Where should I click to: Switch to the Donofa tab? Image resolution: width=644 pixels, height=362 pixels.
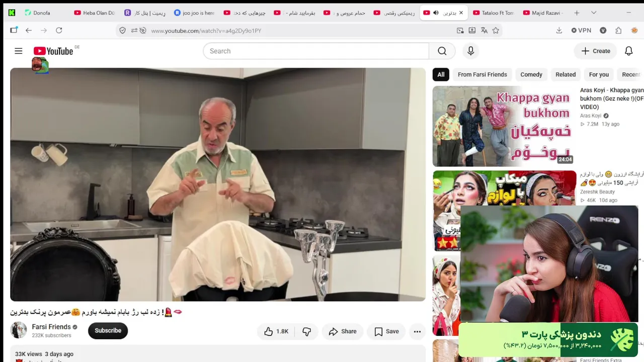42,13
